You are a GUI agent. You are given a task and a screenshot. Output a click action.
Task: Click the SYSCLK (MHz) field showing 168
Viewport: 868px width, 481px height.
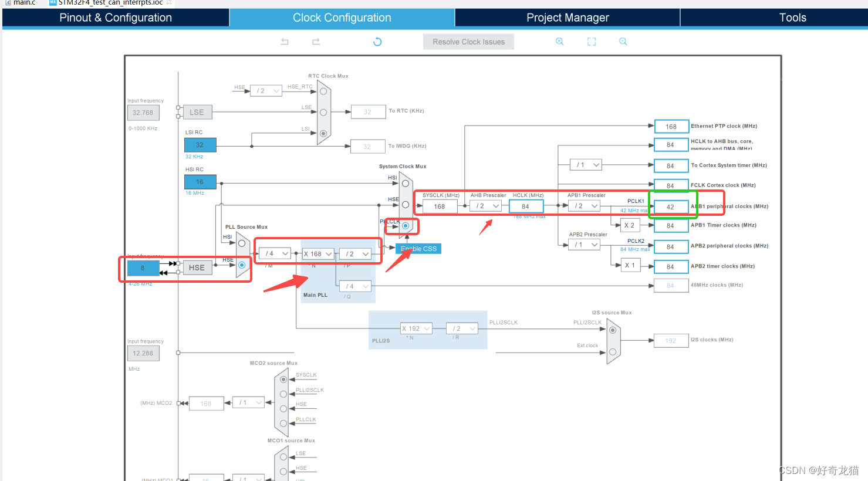(440, 206)
